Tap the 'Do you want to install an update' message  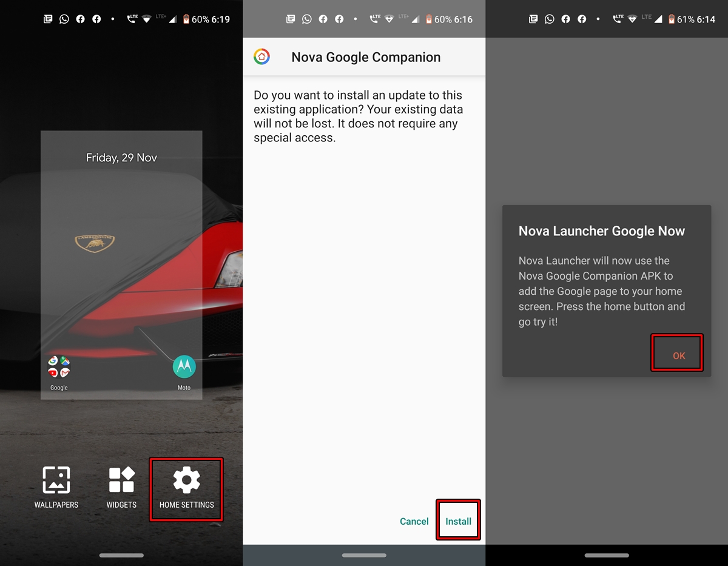(x=358, y=116)
